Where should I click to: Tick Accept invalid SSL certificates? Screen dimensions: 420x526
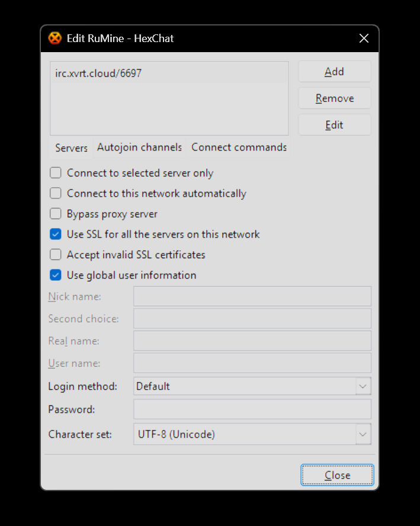(56, 255)
